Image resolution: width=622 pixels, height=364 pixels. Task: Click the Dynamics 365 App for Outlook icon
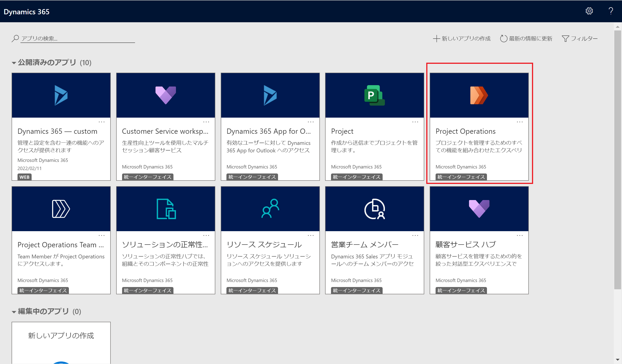270,95
